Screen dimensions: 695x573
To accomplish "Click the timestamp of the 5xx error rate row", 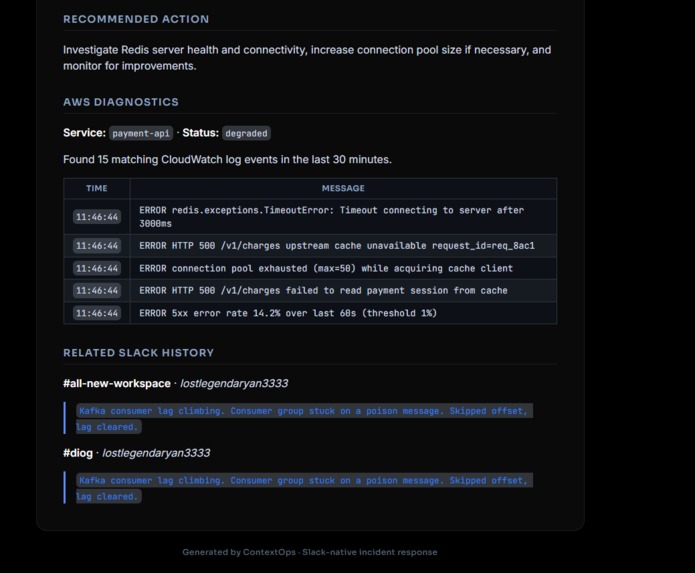I will 97,313.
